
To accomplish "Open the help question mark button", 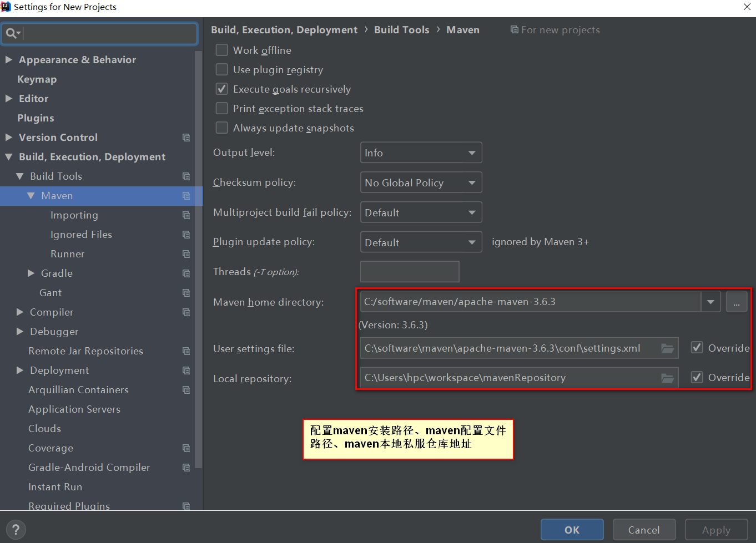I will click(16, 530).
